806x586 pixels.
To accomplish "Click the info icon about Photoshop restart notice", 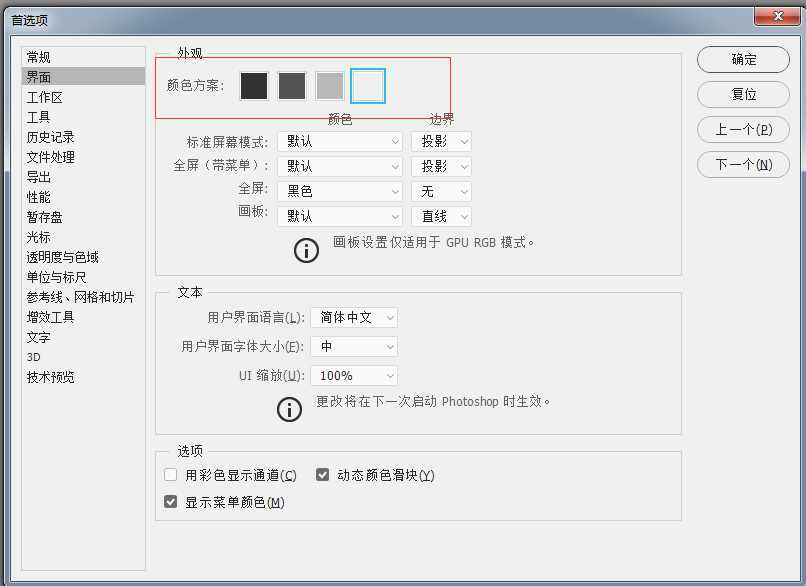I will (289, 409).
